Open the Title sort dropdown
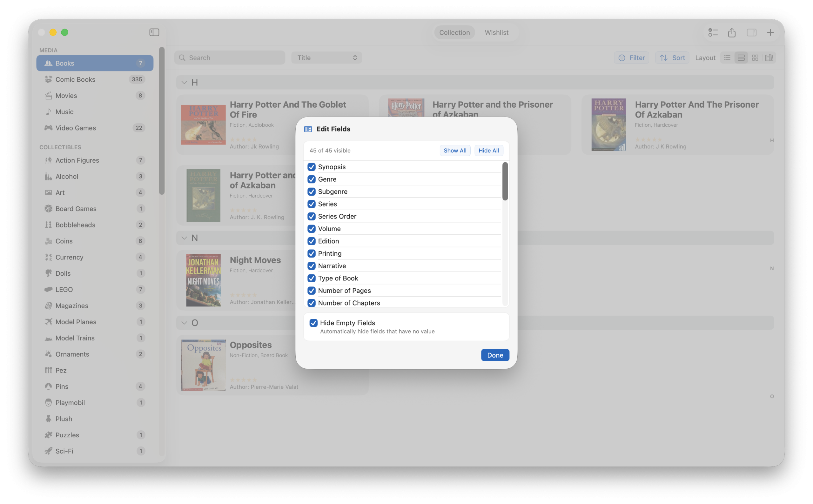 point(326,57)
